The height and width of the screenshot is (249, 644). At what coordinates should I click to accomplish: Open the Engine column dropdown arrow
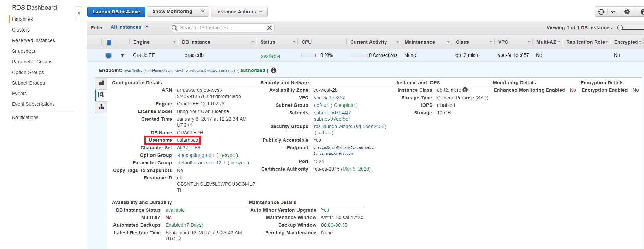[174, 42]
